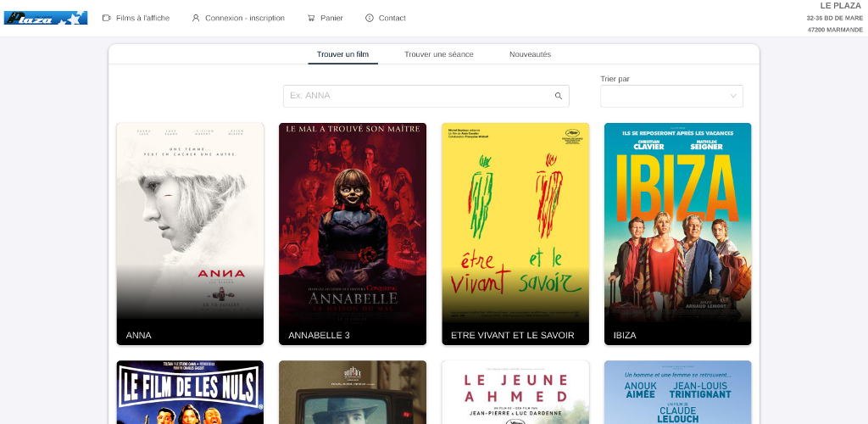The width and height of the screenshot is (868, 424).
Task: Click the ANNABELLE 3 title caption
Action: (319, 335)
